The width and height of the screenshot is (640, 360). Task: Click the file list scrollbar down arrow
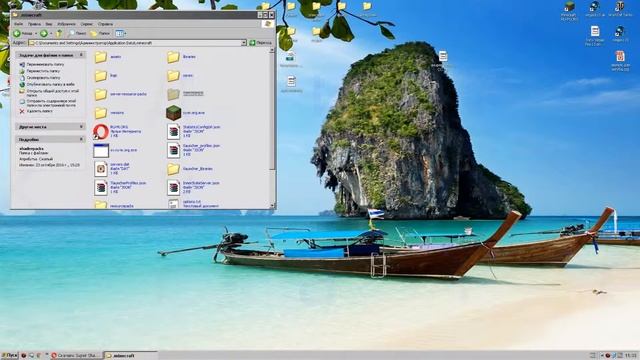click(x=272, y=206)
